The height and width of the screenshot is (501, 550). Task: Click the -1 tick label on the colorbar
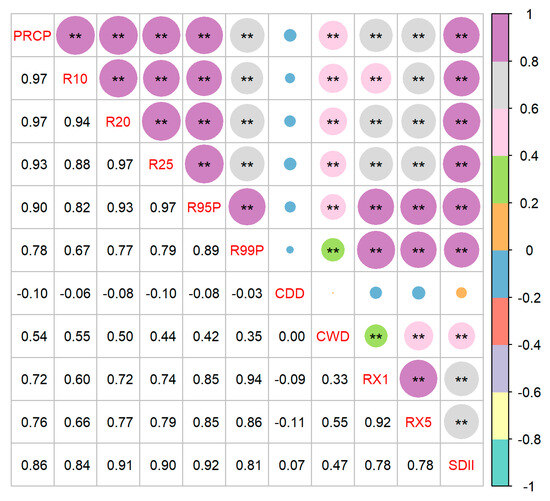coord(529,486)
